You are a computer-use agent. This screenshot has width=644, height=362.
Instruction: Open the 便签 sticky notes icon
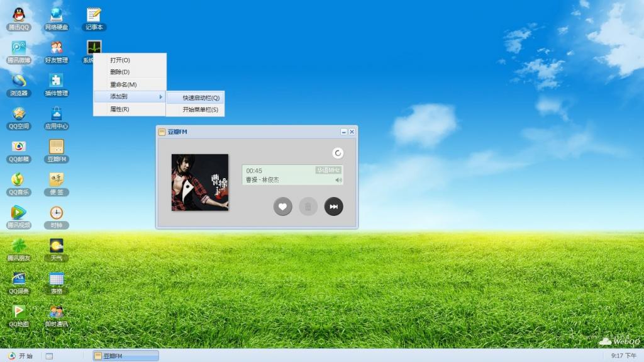[x=56, y=184]
